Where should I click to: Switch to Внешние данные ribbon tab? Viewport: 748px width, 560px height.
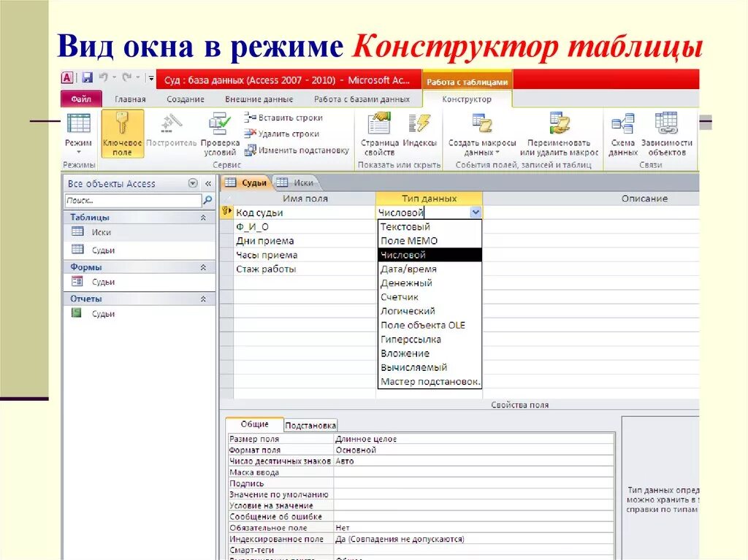point(259,99)
